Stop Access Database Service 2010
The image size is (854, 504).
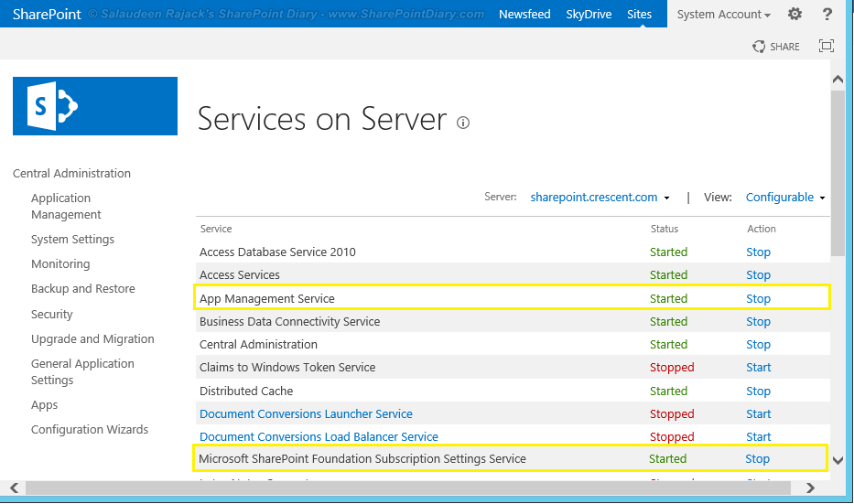click(x=758, y=252)
